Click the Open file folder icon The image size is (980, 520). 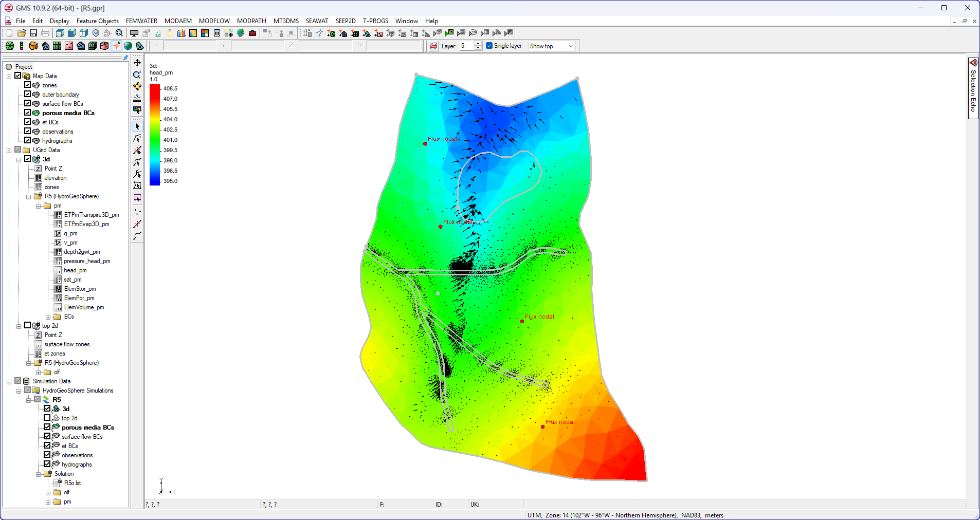pos(22,33)
